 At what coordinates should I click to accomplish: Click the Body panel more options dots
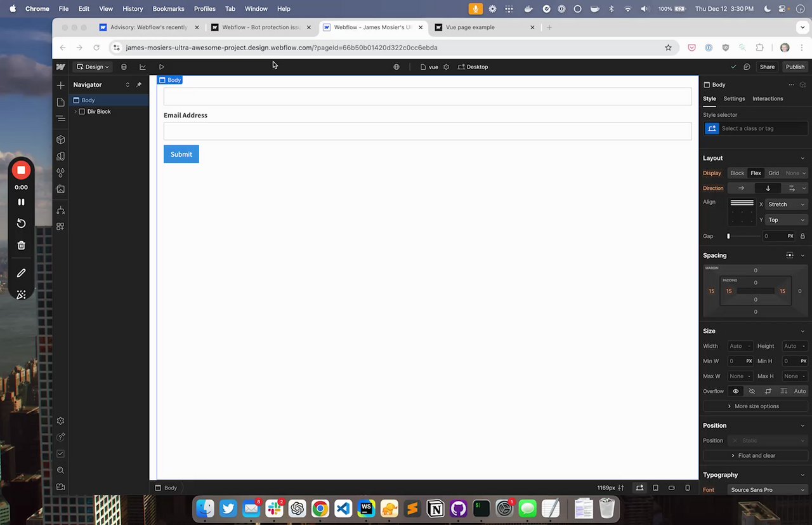[791, 84]
